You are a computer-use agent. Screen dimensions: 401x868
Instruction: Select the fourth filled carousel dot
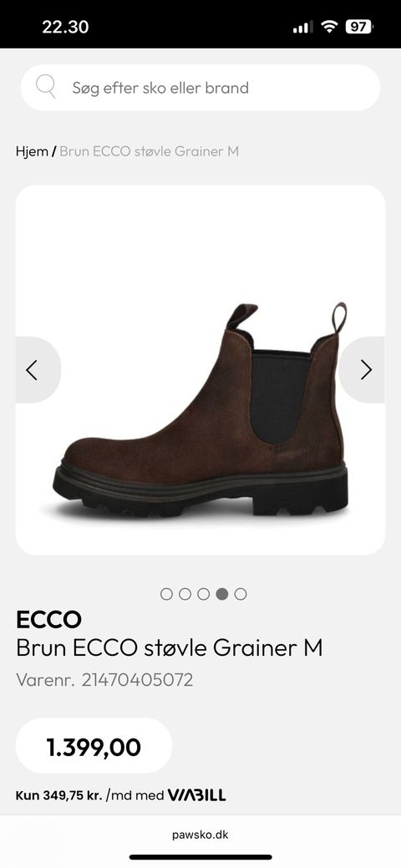[222, 594]
